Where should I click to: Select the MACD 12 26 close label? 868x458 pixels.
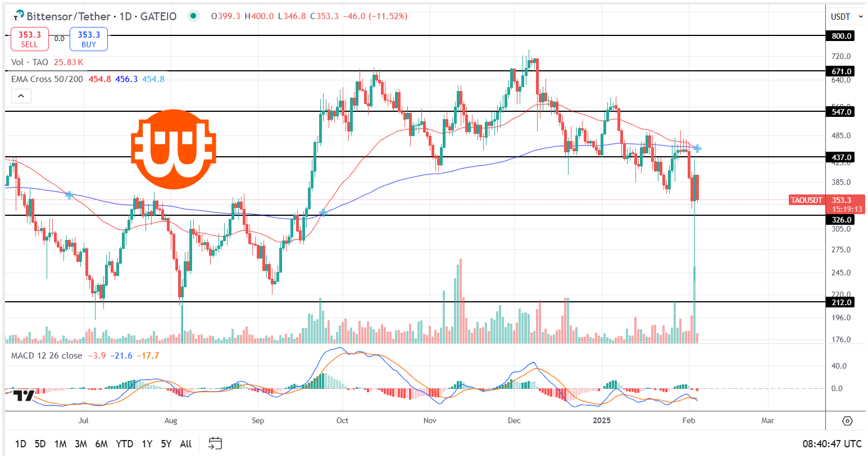point(47,356)
